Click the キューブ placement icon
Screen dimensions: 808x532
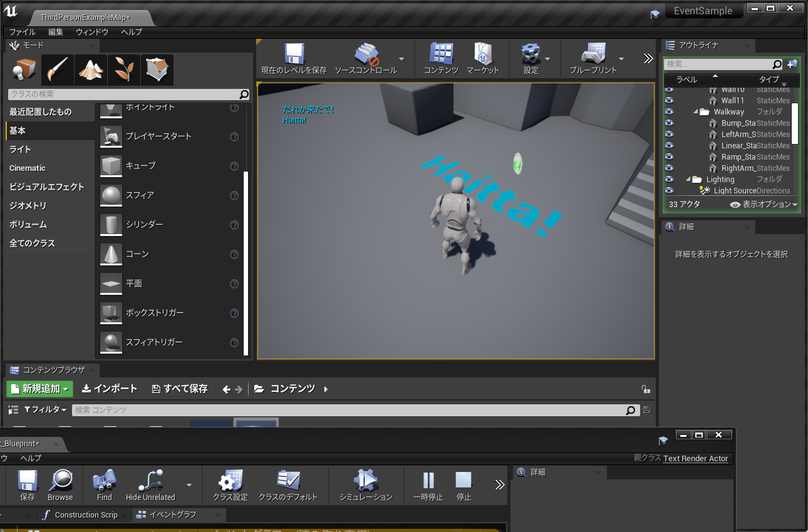[x=111, y=166]
